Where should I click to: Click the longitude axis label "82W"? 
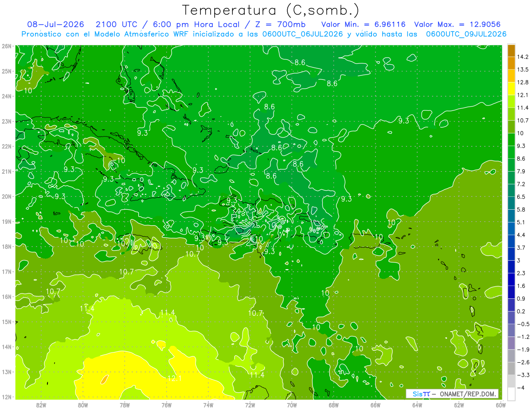point(41,404)
